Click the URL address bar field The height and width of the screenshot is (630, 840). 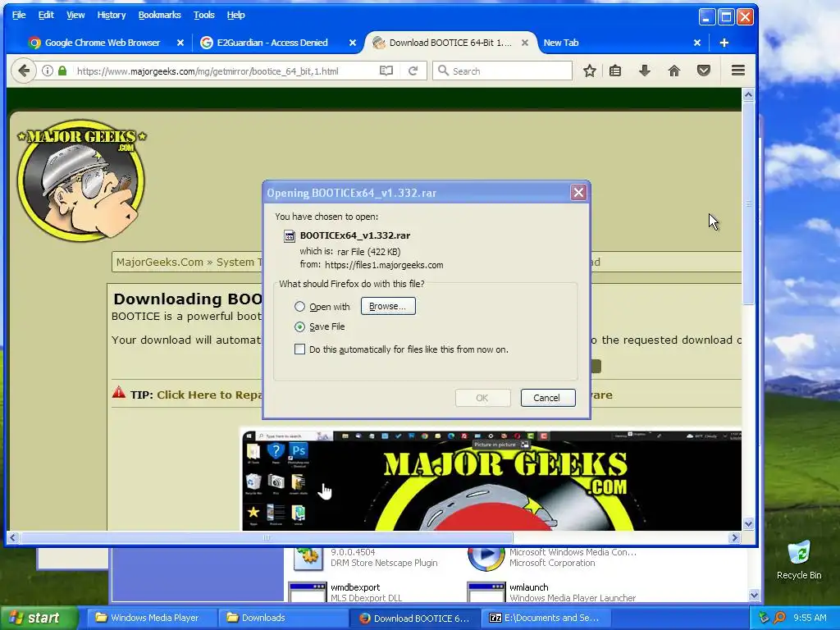tap(223, 71)
